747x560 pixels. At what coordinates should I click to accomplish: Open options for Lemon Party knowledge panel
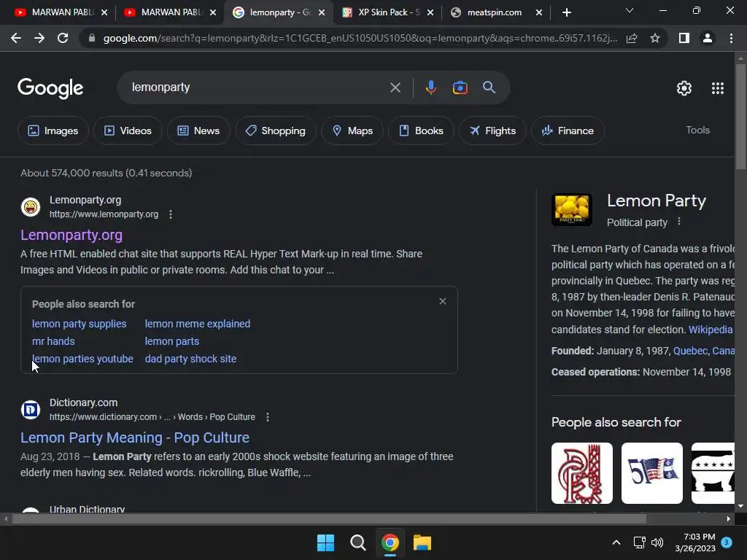679,222
